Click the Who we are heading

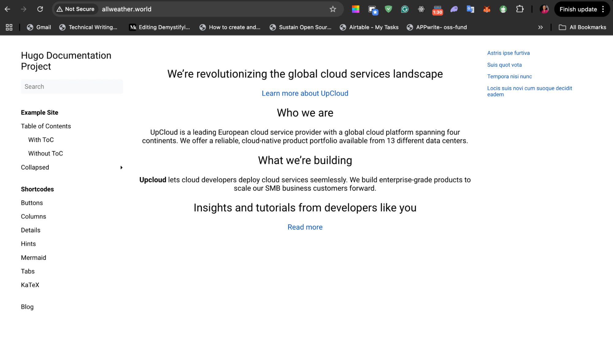point(305,113)
